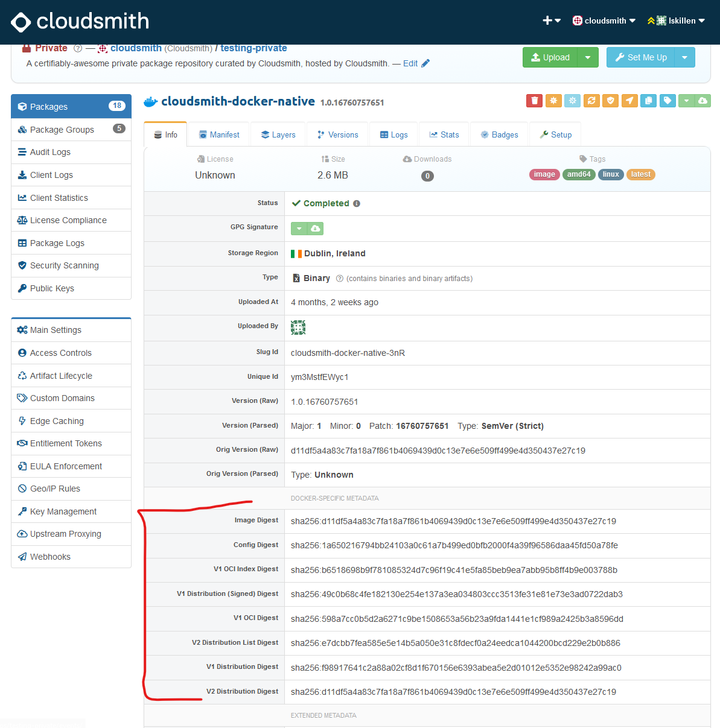This screenshot has width=720, height=728.
Task: Click Binary type help icon
Action: tap(339, 279)
